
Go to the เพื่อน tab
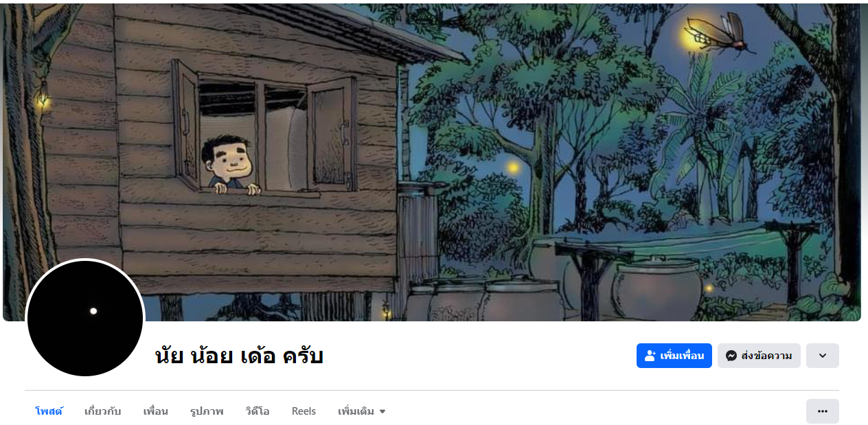(156, 411)
